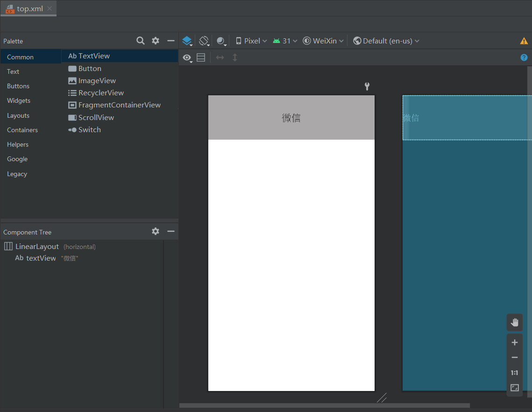Toggle orientation for preview icon
Image resolution: width=532 pixels, height=412 pixels.
coord(204,41)
